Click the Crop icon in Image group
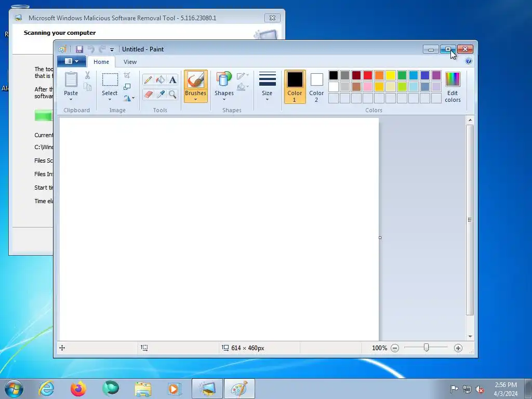Image resolution: width=532 pixels, height=399 pixels. coord(127,75)
